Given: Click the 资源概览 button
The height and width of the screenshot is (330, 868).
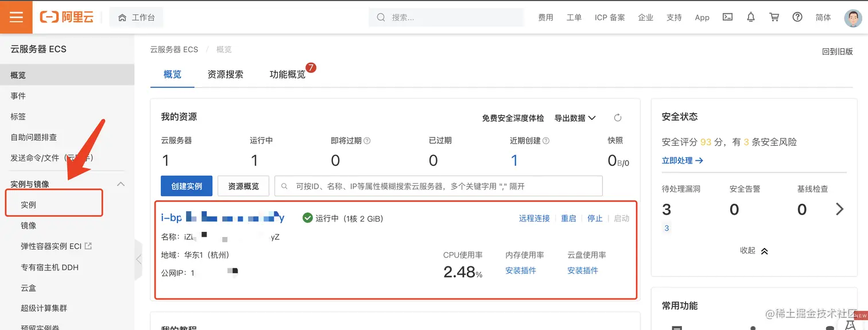Looking at the screenshot, I should point(243,186).
